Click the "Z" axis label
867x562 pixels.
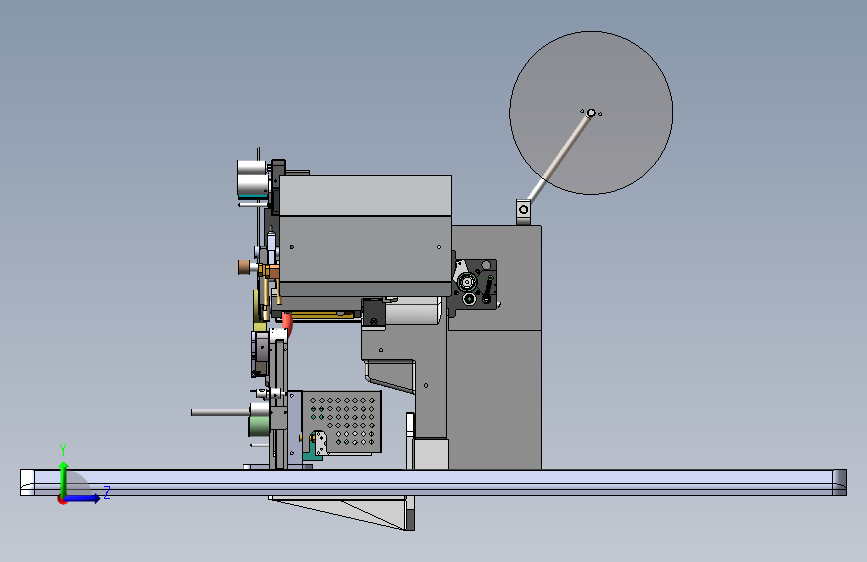click(x=107, y=492)
